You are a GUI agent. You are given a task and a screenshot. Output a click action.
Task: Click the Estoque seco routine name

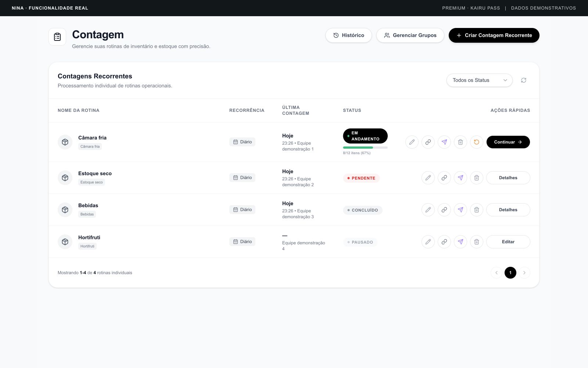(95, 173)
